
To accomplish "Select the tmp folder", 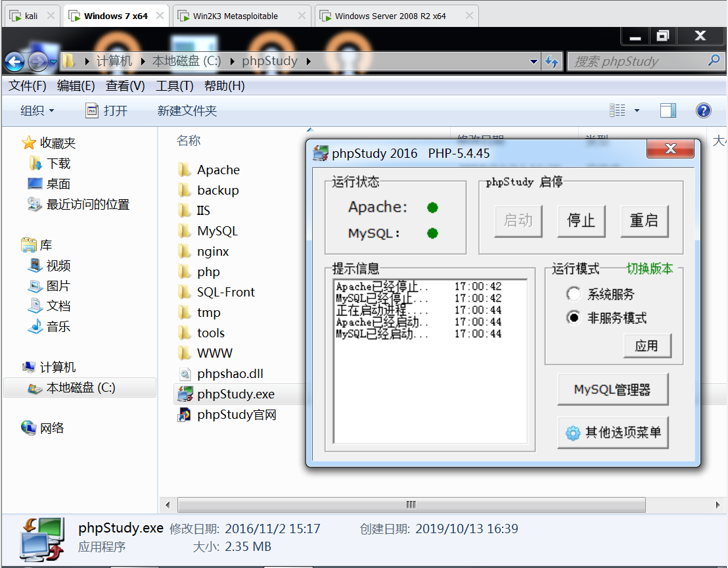I will click(x=198, y=312).
